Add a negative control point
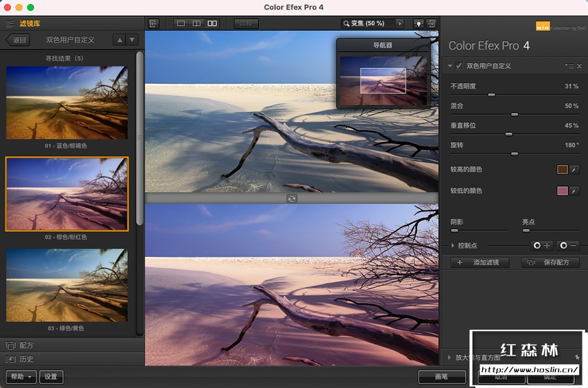 [568, 246]
